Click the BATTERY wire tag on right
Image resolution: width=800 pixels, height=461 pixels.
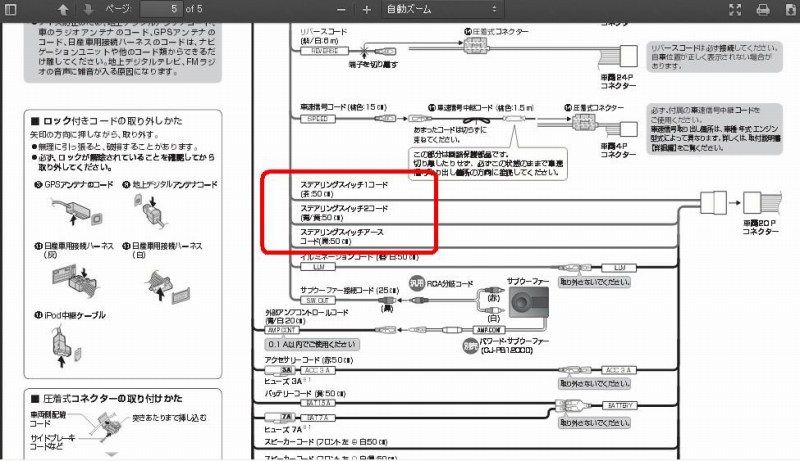tap(620, 405)
